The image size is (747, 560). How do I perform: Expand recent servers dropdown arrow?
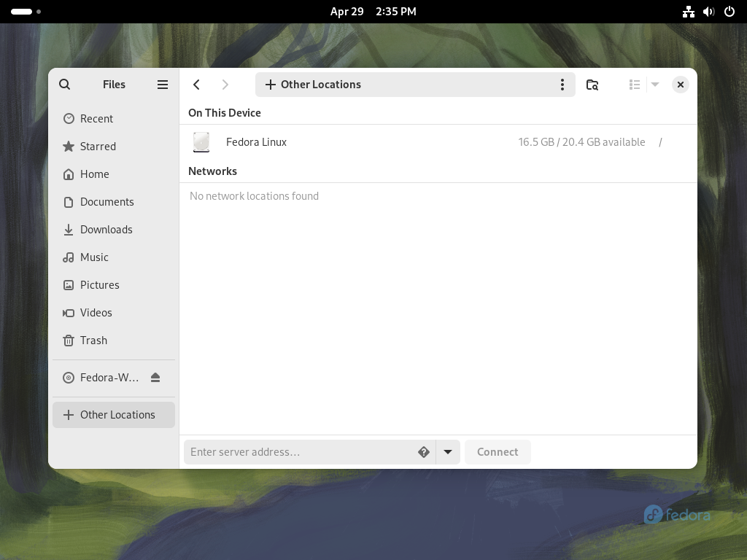pos(448,452)
